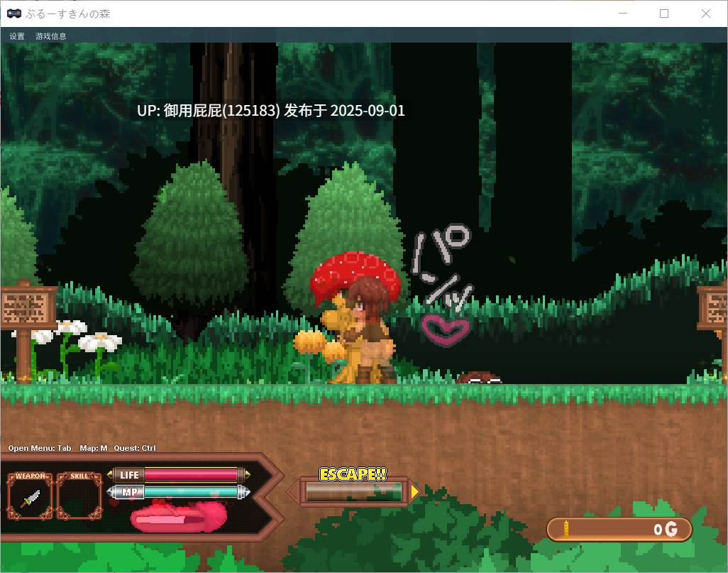Click the yellow arrow beside escape gauge

click(x=414, y=491)
